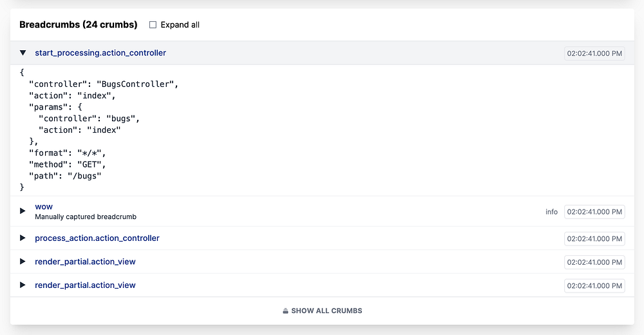Collapse the start_processing.action_controller crumb arrow
This screenshot has height=335, width=644.
[23, 53]
